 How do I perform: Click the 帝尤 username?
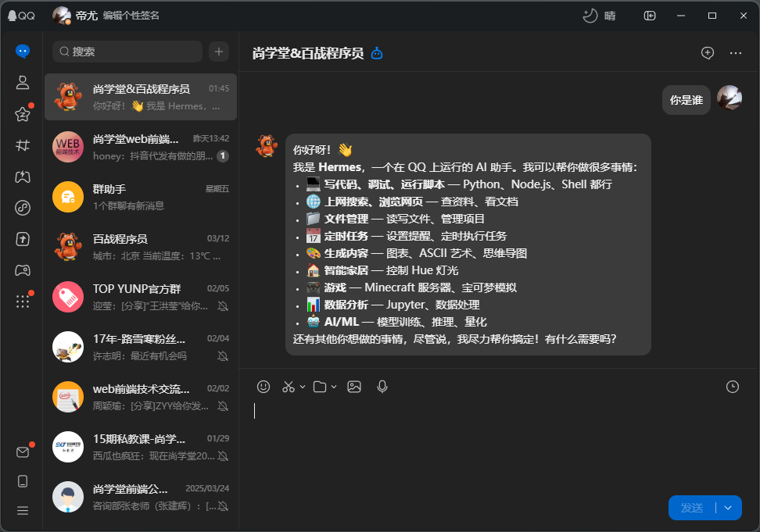(87, 16)
